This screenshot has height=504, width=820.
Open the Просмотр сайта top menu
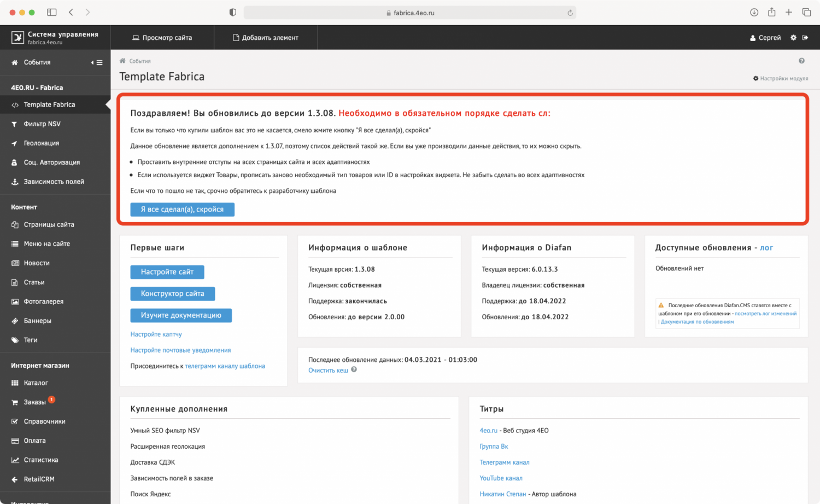click(x=162, y=38)
